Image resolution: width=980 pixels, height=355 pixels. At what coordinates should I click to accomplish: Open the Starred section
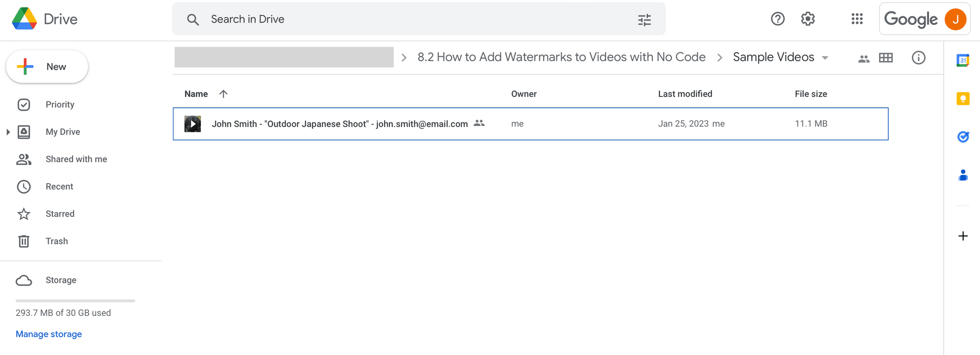[60, 214]
